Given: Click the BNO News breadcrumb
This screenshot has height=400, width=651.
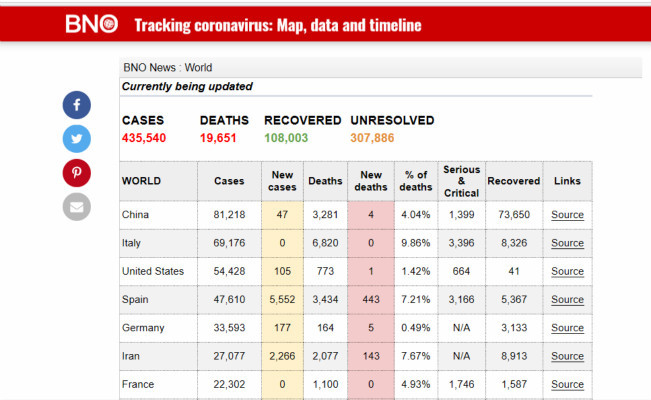Looking at the screenshot, I should 149,67.
